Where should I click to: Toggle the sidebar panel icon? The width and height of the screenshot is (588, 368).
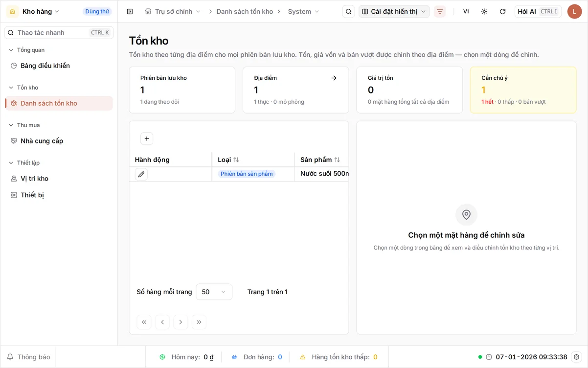coord(130,11)
